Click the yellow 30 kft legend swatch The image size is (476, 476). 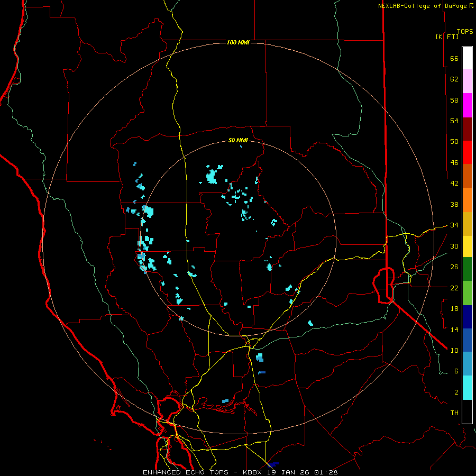(x=467, y=246)
